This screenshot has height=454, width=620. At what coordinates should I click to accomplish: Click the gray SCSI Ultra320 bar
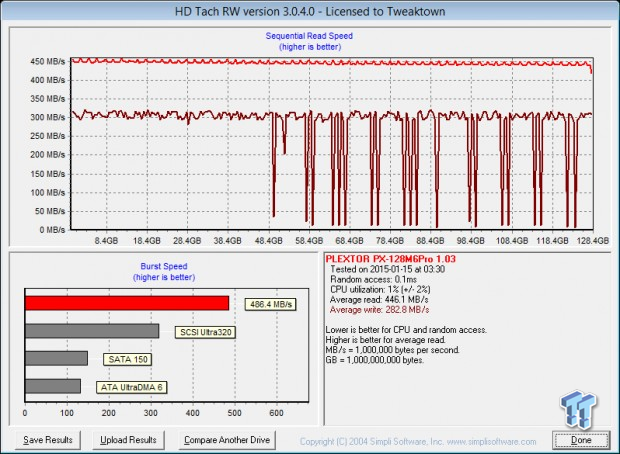[x=92, y=331]
